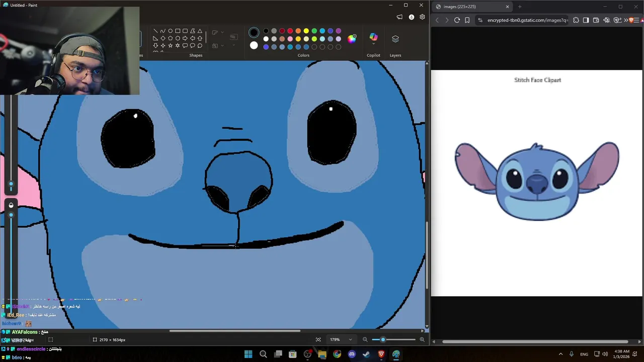Image resolution: width=644 pixels, height=362 pixels.
Task: Open Discord from the taskbar
Action: pyautogui.click(x=352, y=354)
